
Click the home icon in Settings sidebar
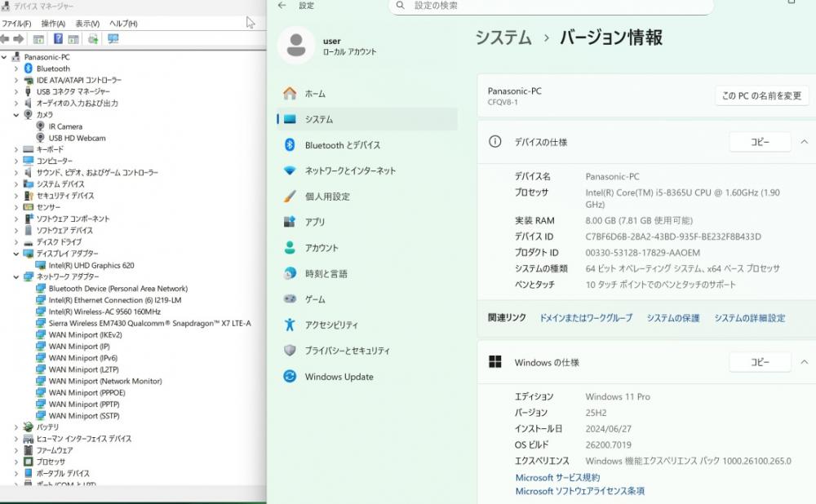[x=290, y=94]
